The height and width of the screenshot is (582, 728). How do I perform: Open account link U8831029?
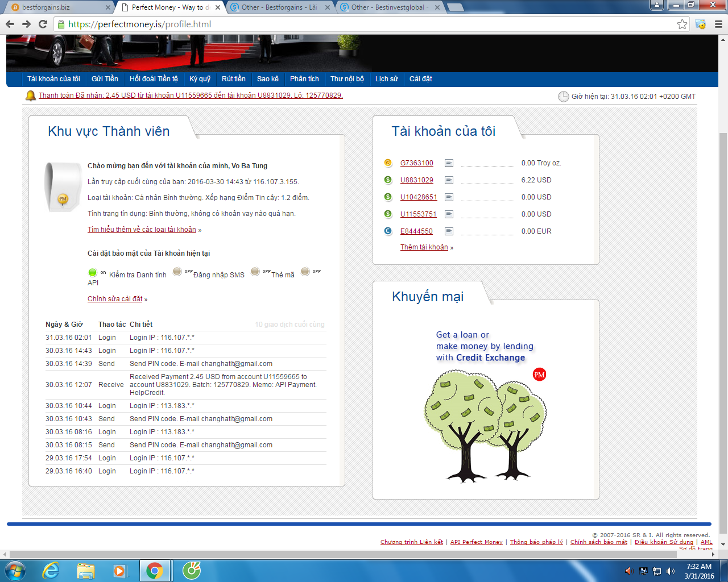[x=417, y=180]
